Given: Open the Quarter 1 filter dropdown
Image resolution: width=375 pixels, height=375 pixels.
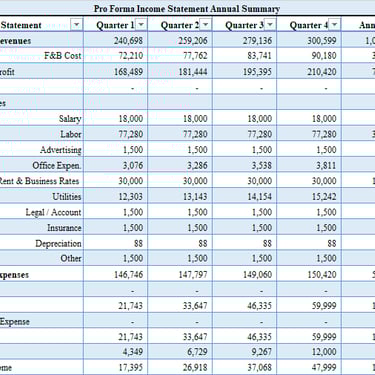Looking at the screenshot, I should click(141, 25).
